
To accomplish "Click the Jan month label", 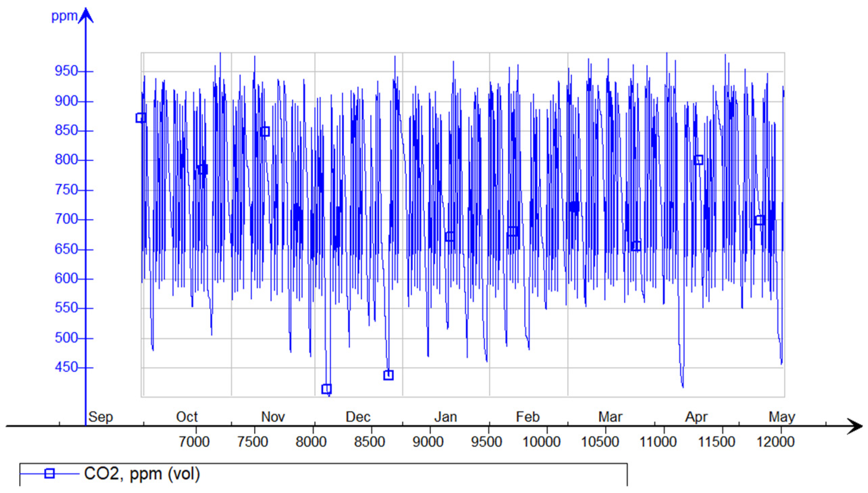I will coord(446,417).
